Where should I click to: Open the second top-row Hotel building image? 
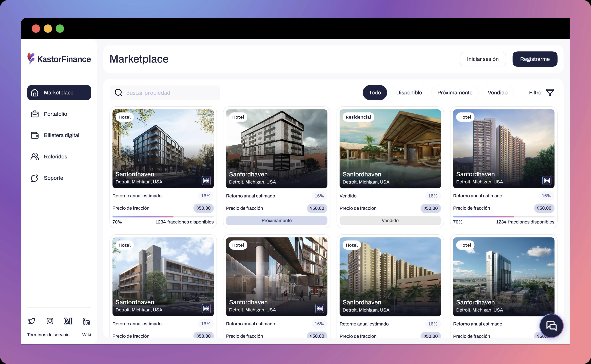pyautogui.click(x=277, y=149)
